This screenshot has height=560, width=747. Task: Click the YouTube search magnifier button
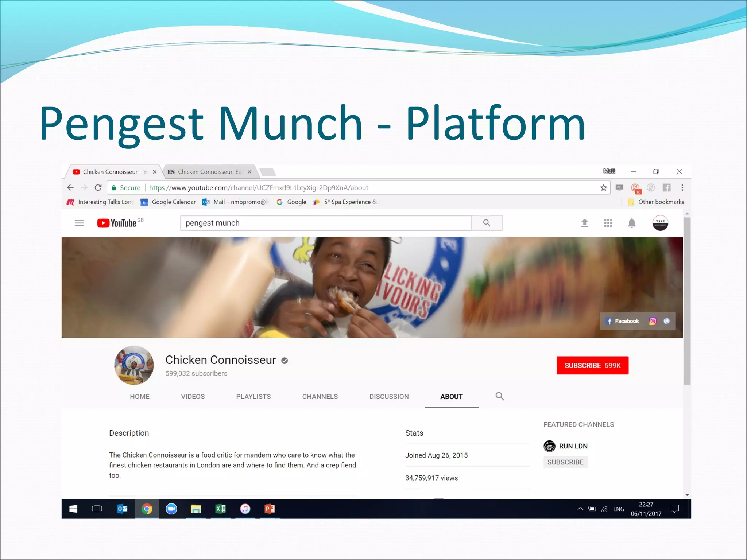point(487,223)
